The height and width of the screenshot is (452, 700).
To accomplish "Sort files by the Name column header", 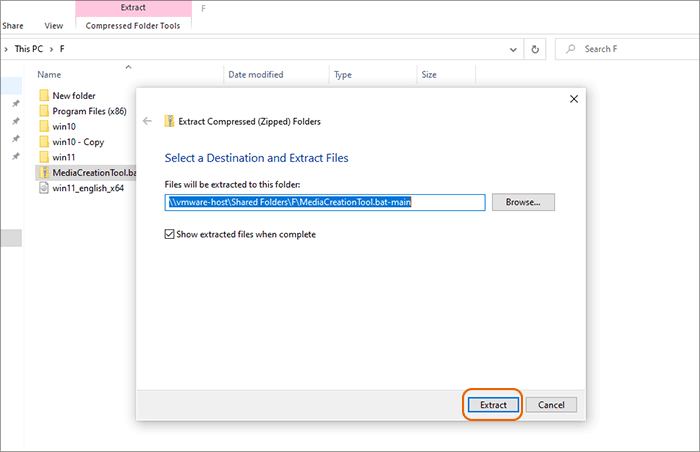I will tap(49, 75).
